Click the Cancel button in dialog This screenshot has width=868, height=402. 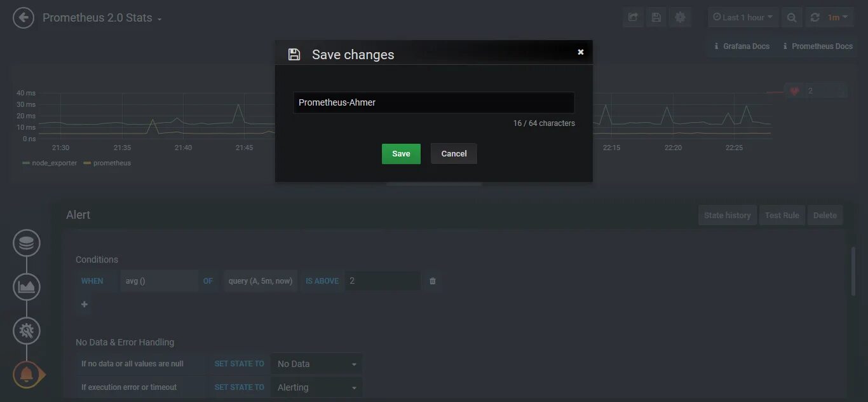pyautogui.click(x=454, y=154)
